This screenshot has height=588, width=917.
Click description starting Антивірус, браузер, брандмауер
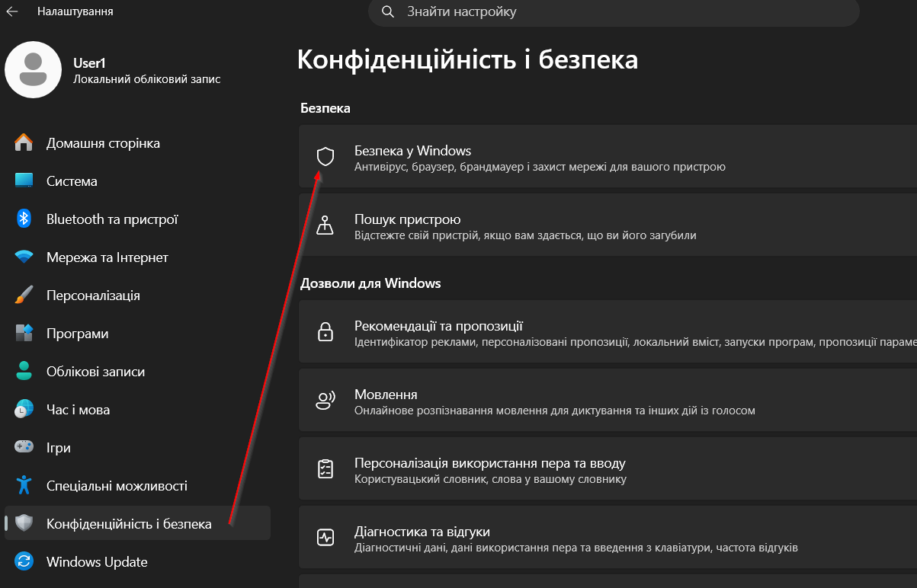[x=540, y=166]
